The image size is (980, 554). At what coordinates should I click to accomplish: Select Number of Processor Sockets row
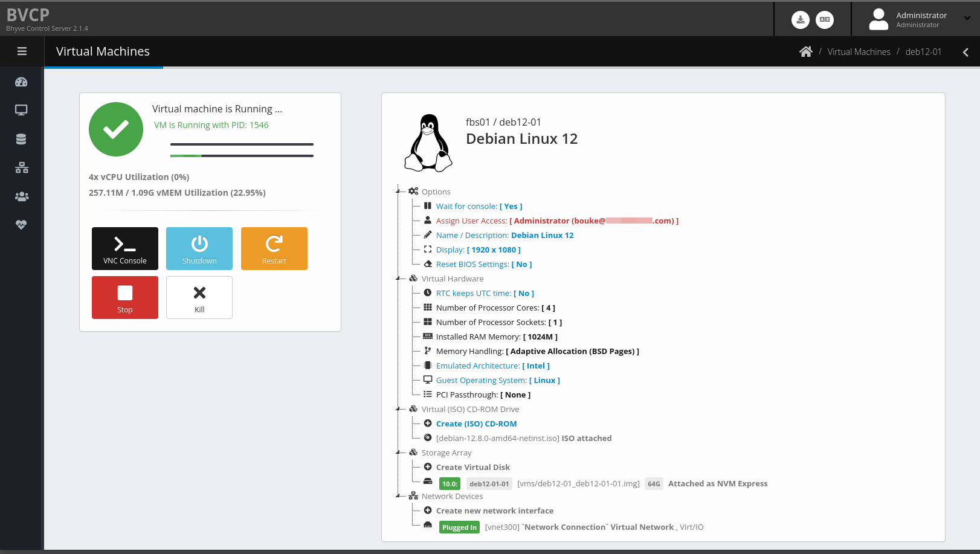pyautogui.click(x=499, y=322)
